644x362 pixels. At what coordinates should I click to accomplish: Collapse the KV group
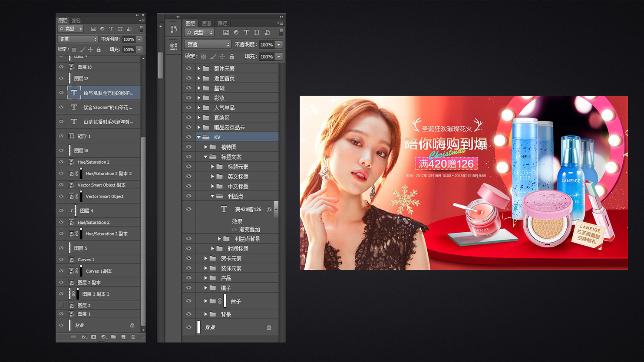tap(199, 137)
